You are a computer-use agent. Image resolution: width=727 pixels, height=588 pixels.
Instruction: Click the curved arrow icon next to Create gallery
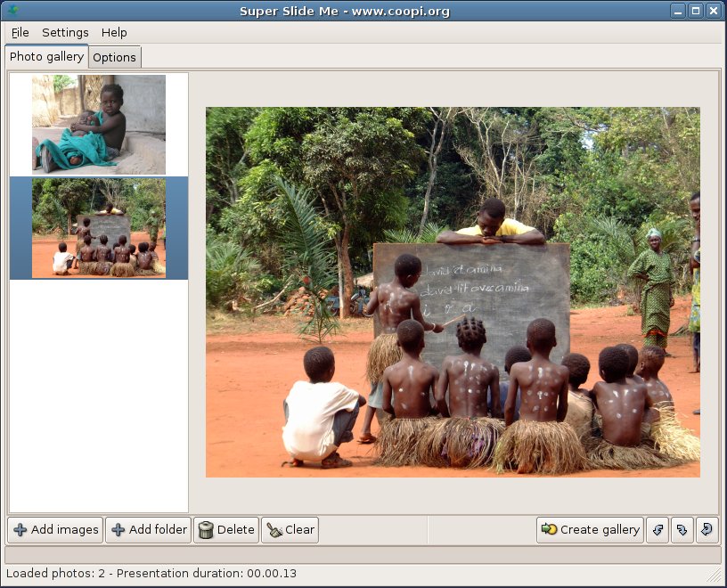tap(658, 530)
